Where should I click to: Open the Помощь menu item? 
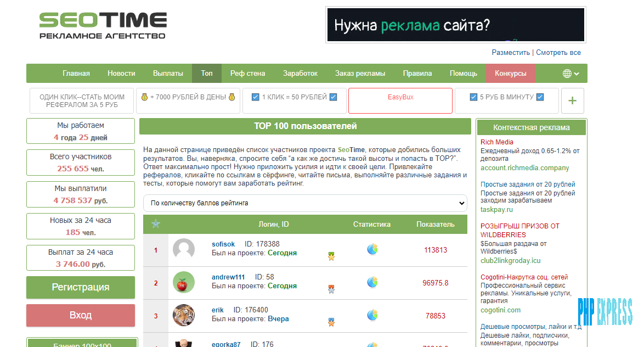464,74
